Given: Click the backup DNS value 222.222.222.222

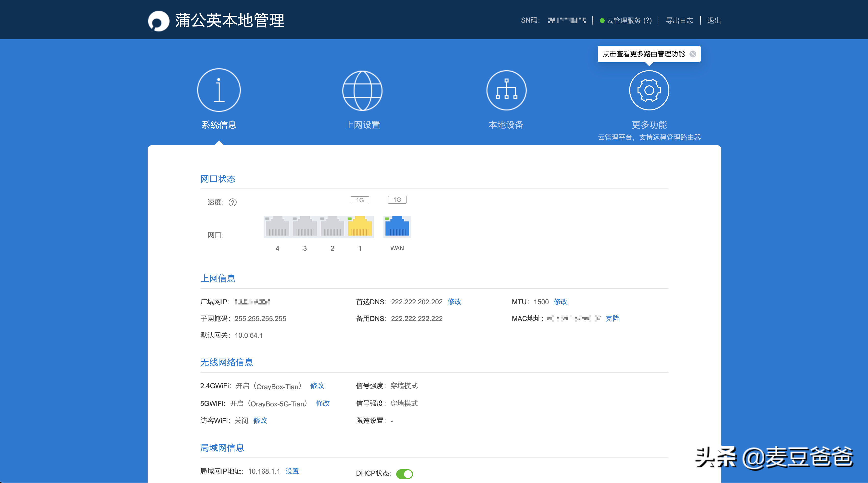Looking at the screenshot, I should [417, 319].
